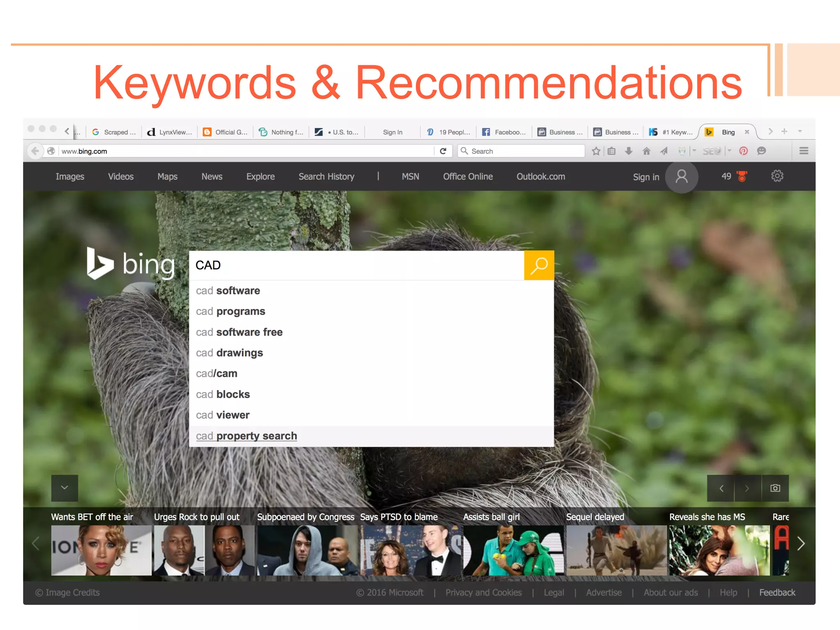Switch to the Facebook tab
The image size is (840, 630).
click(504, 132)
